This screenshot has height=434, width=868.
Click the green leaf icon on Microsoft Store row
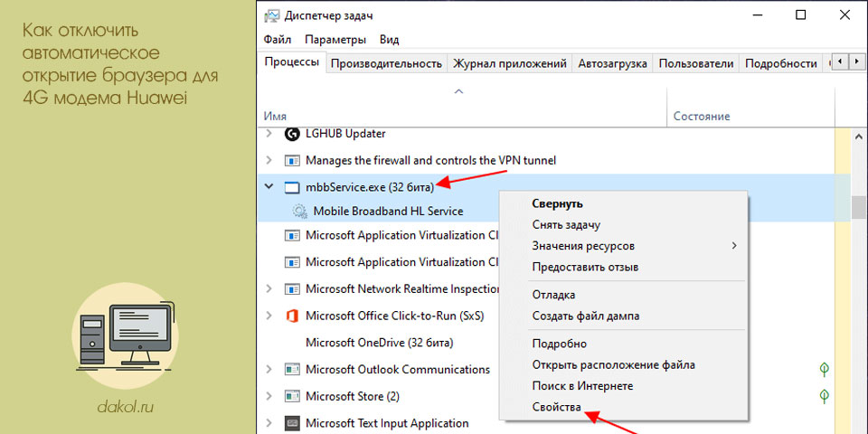(x=825, y=396)
